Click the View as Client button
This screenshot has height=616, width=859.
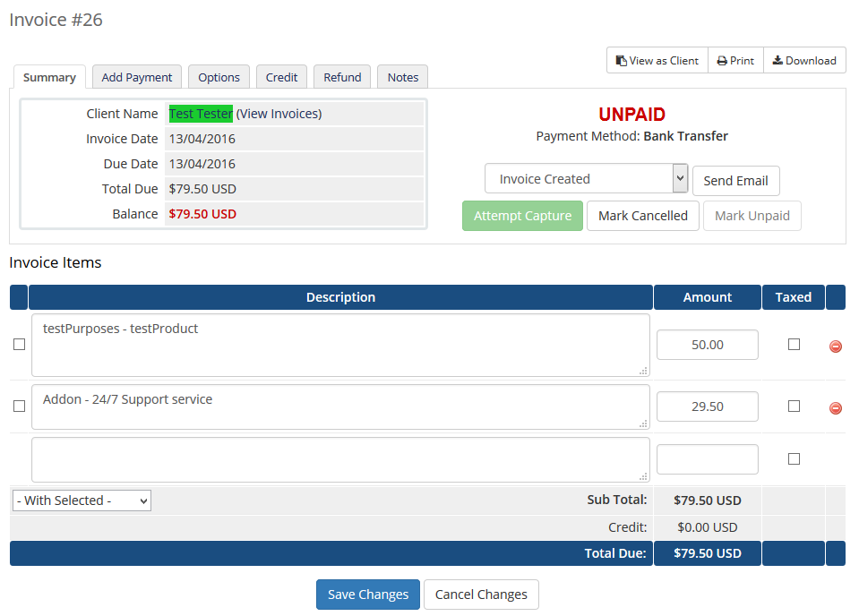tap(657, 60)
